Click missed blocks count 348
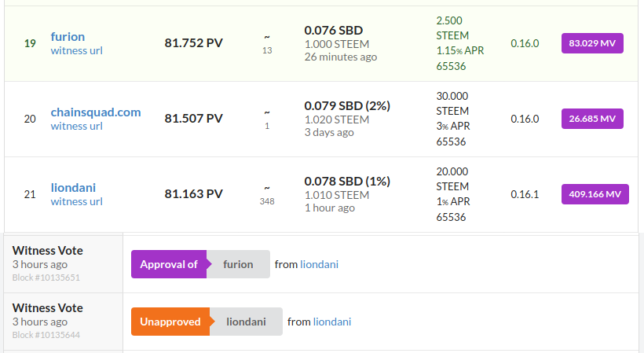 coord(267,201)
